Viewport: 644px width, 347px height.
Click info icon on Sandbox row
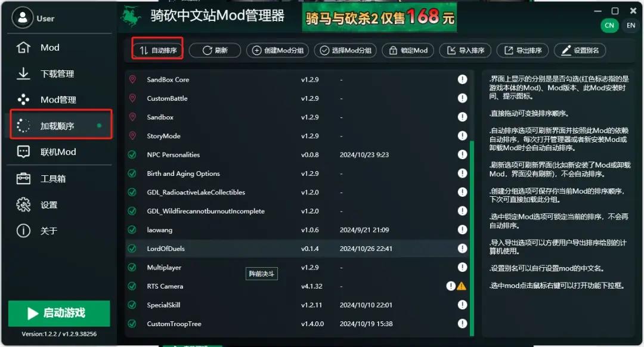(x=463, y=117)
